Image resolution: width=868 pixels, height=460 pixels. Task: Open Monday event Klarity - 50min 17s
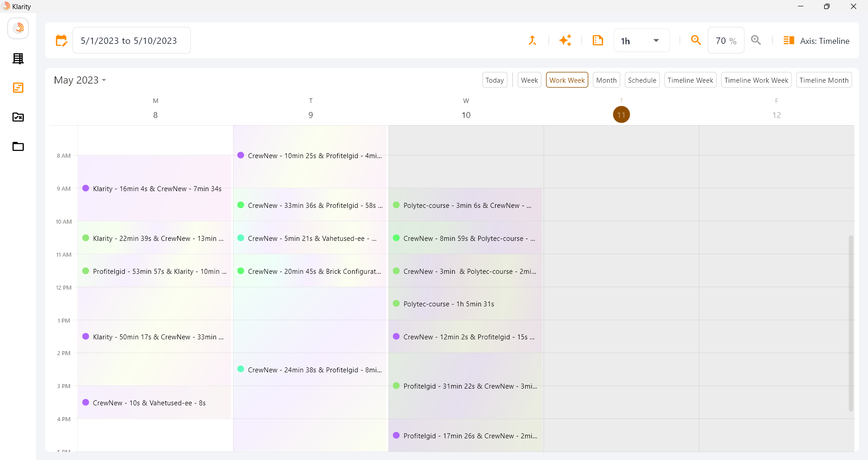coord(155,337)
